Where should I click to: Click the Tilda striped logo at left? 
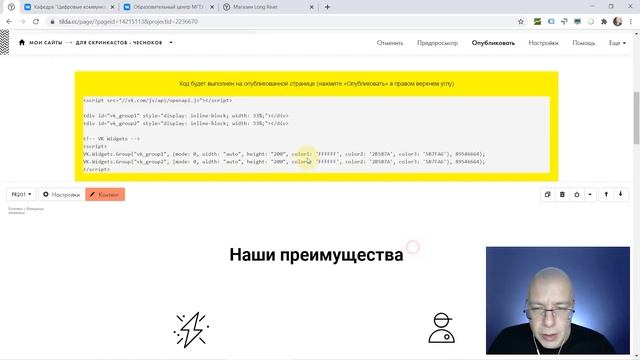click(x=4, y=42)
